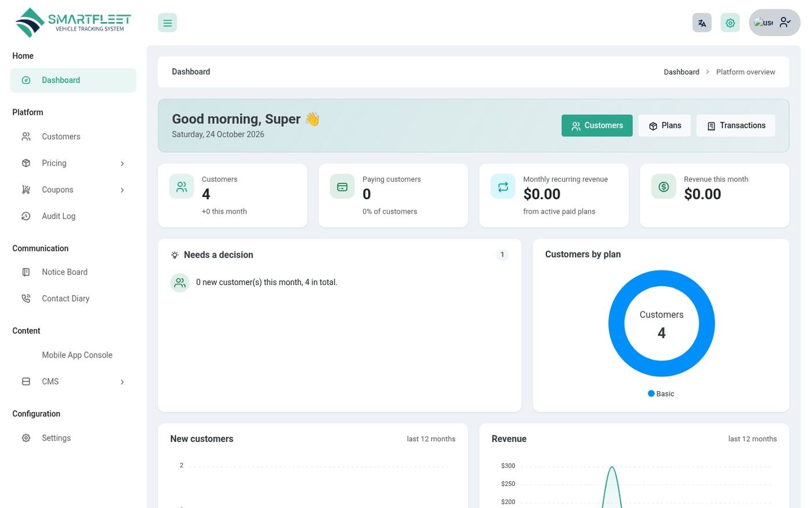This screenshot has width=812, height=508.
Task: Click the Customers stat card icon
Action: [182, 186]
